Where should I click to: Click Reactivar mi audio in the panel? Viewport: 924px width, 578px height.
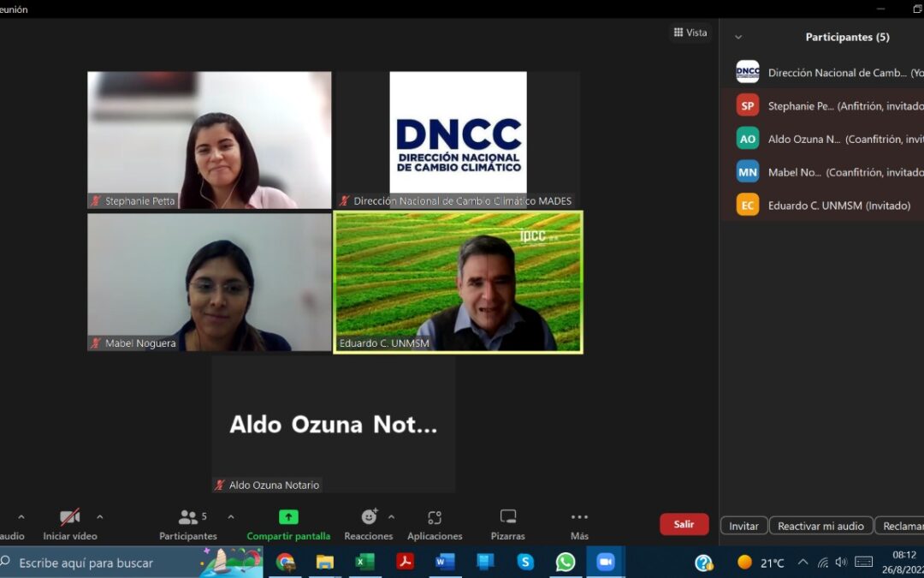(820, 525)
